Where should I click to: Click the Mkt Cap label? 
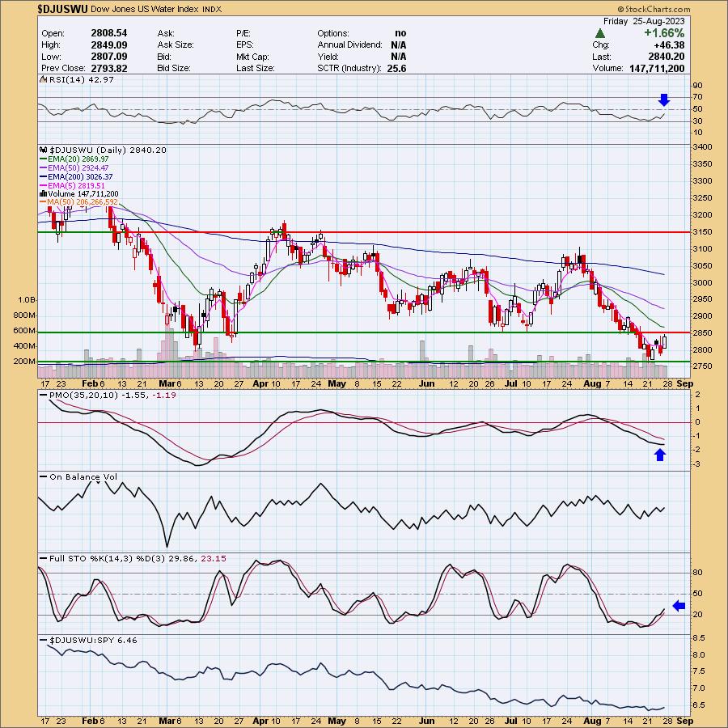(x=251, y=57)
